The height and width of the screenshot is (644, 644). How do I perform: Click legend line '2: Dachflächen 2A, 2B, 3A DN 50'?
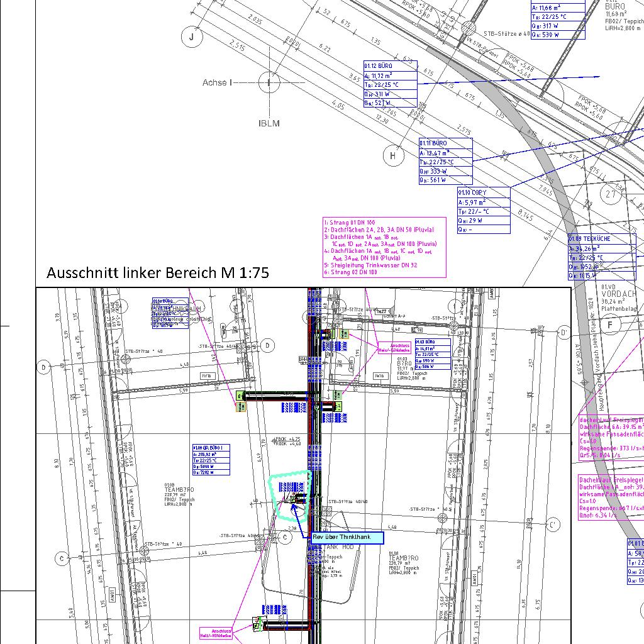click(x=379, y=230)
